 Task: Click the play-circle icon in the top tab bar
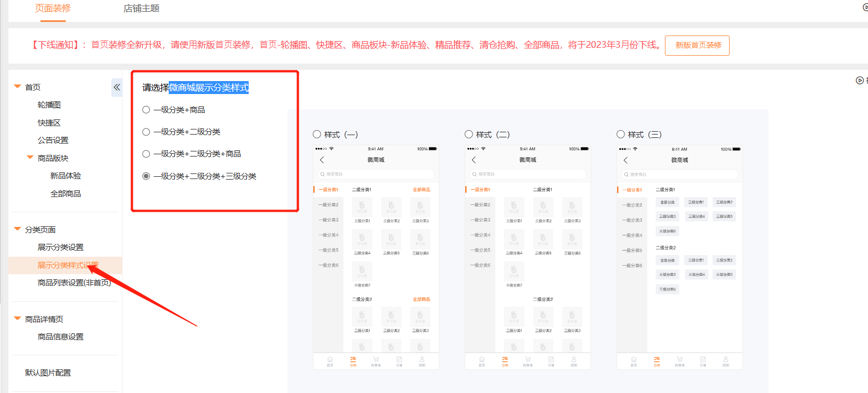(x=865, y=7)
